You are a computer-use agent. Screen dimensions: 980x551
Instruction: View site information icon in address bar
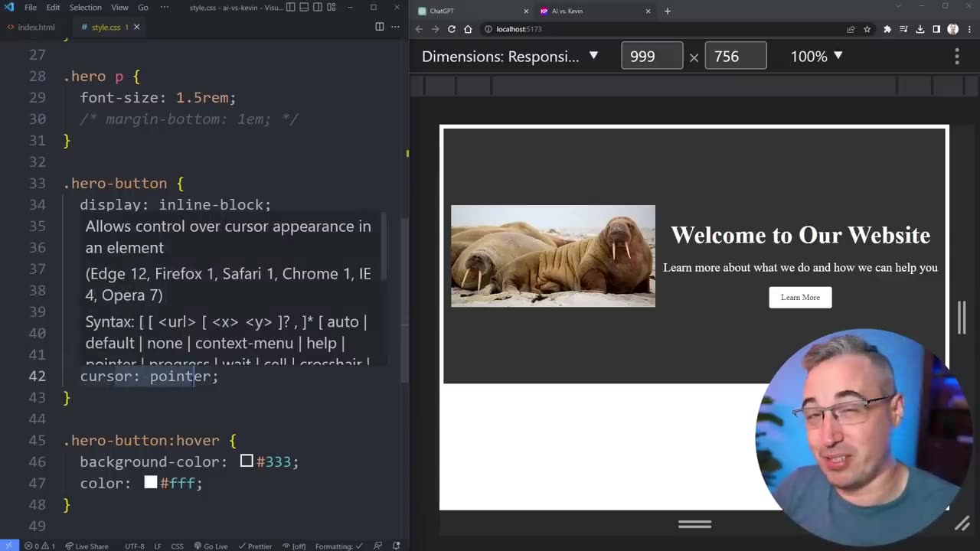pos(488,29)
